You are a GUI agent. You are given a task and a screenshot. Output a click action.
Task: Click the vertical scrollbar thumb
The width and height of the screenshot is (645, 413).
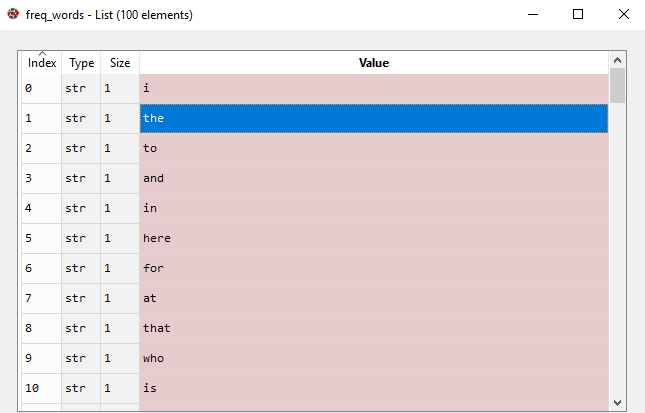tap(617, 85)
